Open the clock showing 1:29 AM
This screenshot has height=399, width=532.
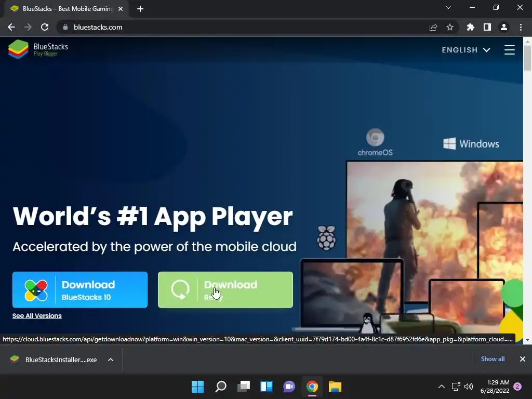(495, 387)
